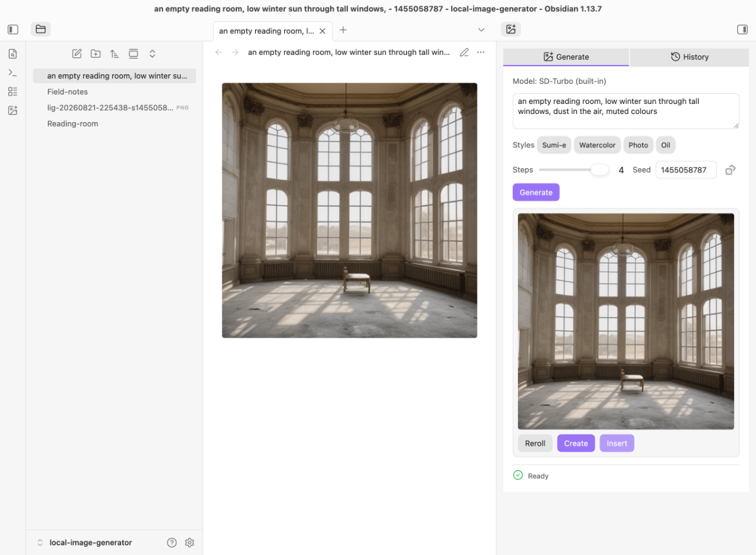756x555 pixels.
Task: Create a new folder
Action: 96,54
